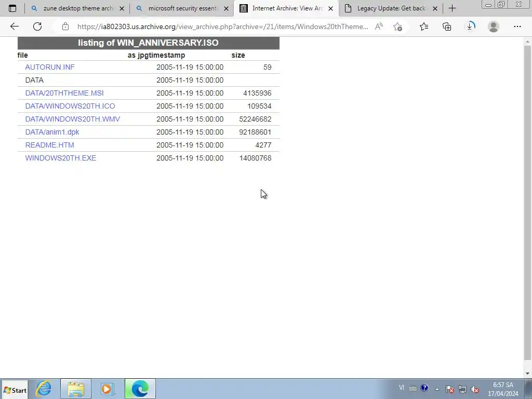Open Windows Media Player taskbar icon
The height and width of the screenshot is (399, 532).
tap(108, 389)
